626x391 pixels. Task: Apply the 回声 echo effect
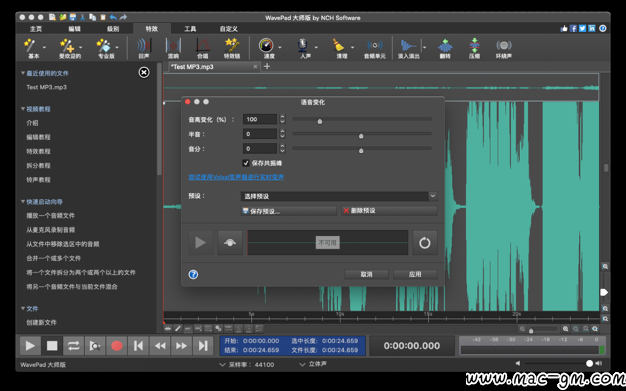click(x=143, y=48)
